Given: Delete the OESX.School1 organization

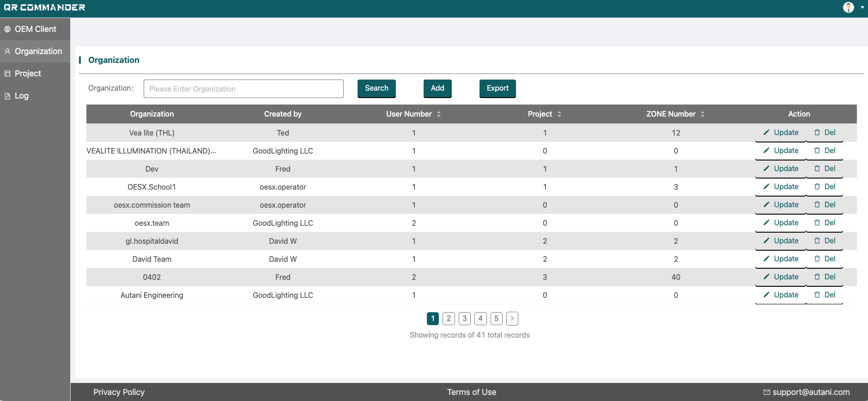Looking at the screenshot, I should click(x=825, y=187).
